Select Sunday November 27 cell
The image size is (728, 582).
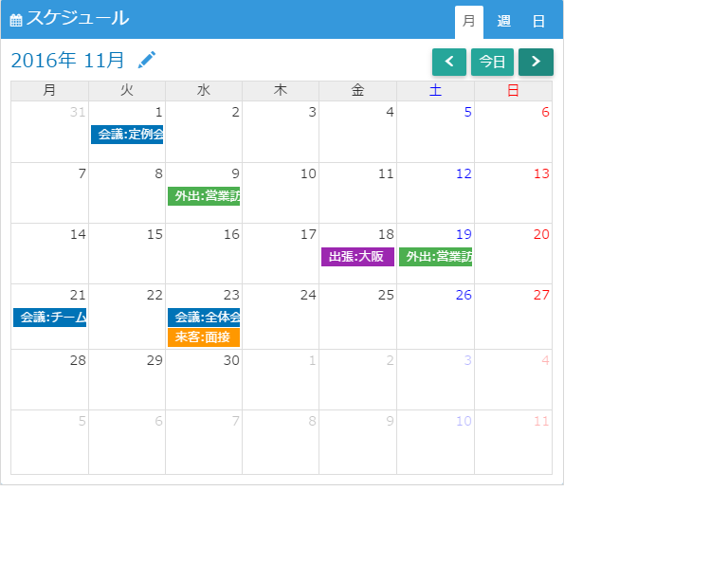513,317
